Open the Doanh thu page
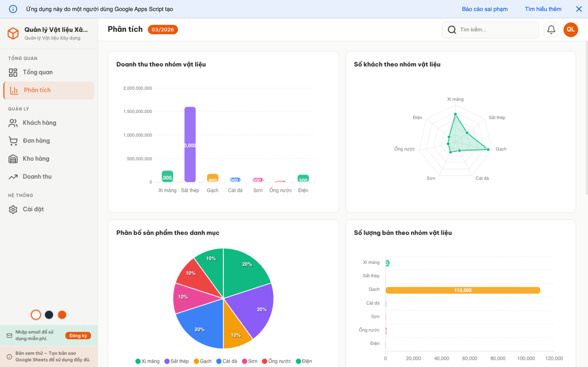 tap(37, 177)
